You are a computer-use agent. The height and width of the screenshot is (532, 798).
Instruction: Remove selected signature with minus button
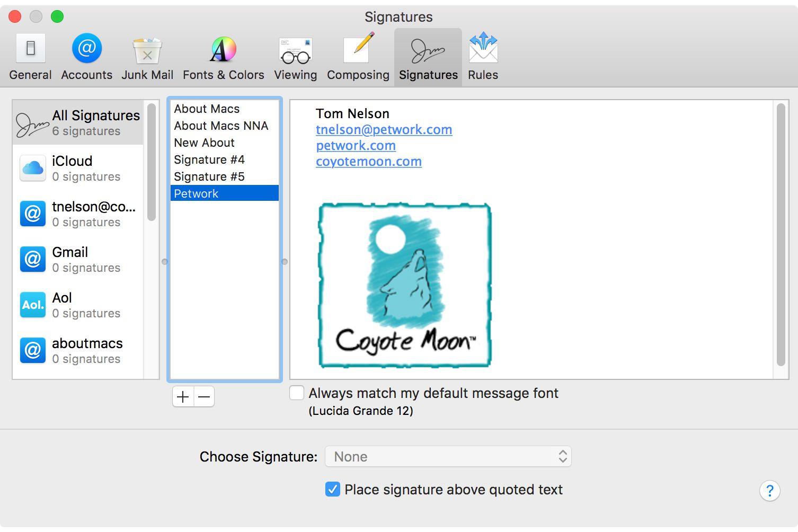pos(204,397)
